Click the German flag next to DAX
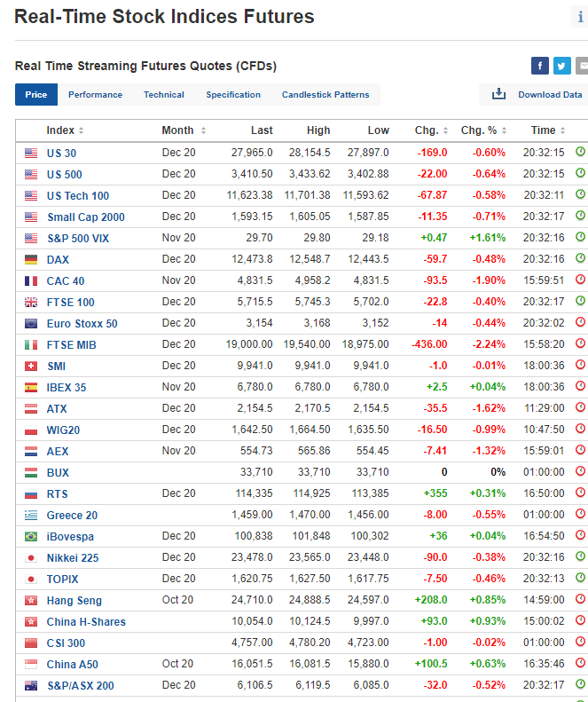The image size is (588, 702). coord(32,259)
